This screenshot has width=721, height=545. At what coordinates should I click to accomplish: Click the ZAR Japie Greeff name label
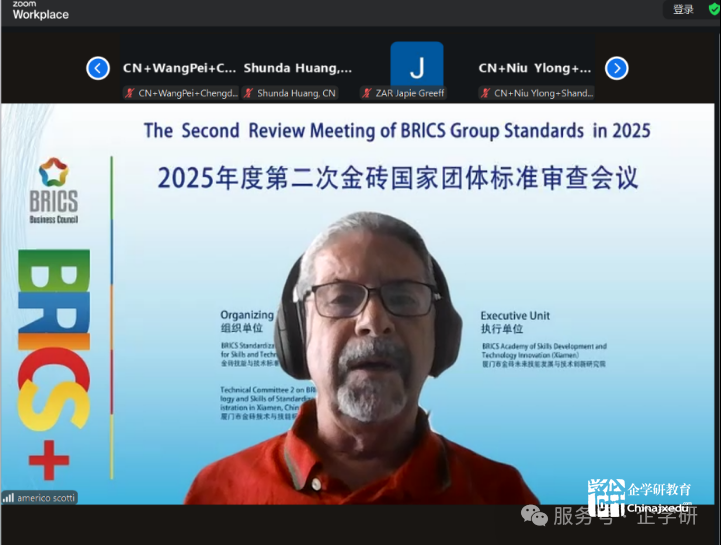[x=410, y=93]
